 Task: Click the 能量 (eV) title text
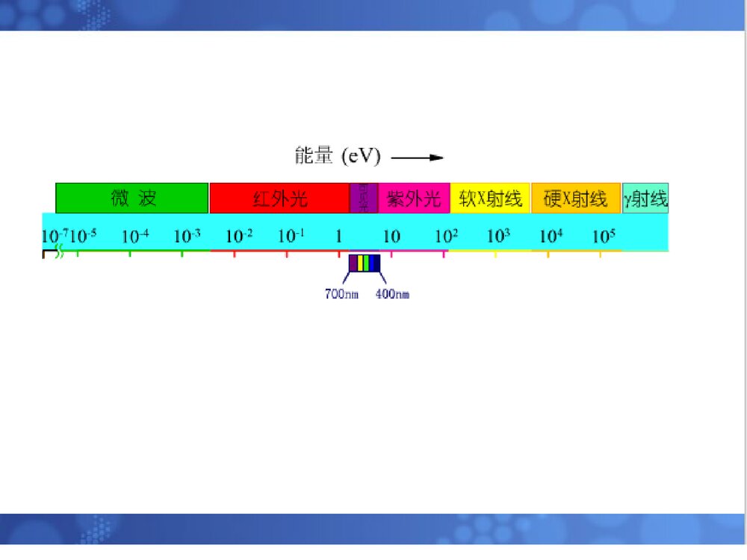tap(336, 156)
